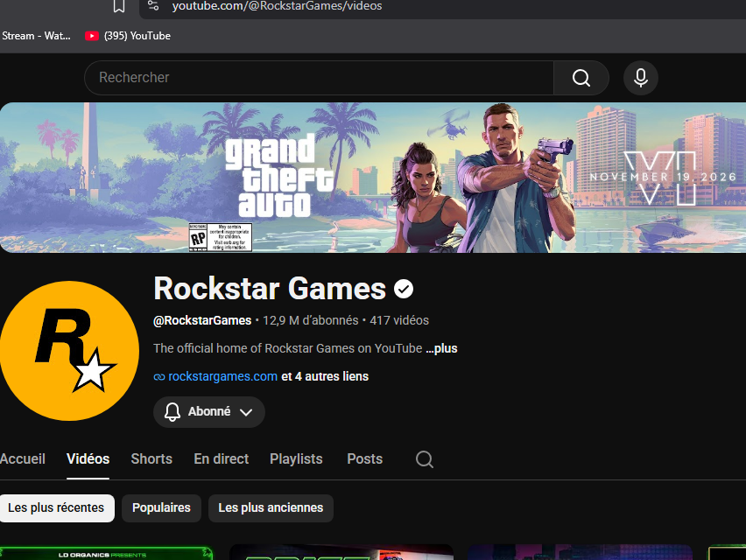The height and width of the screenshot is (560, 746).
Task: Click the bookmark icon beside the address bar
Action: click(119, 6)
